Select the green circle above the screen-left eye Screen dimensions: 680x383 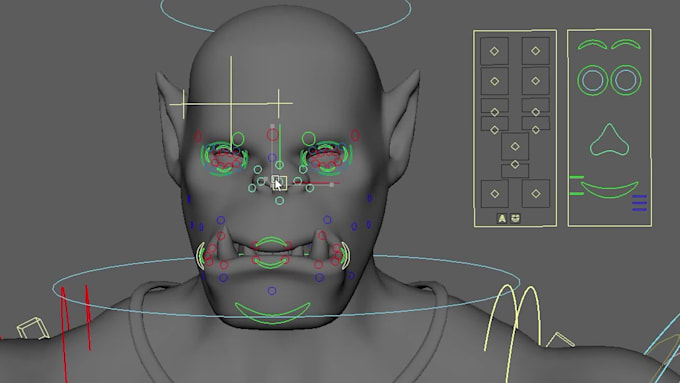238,139
